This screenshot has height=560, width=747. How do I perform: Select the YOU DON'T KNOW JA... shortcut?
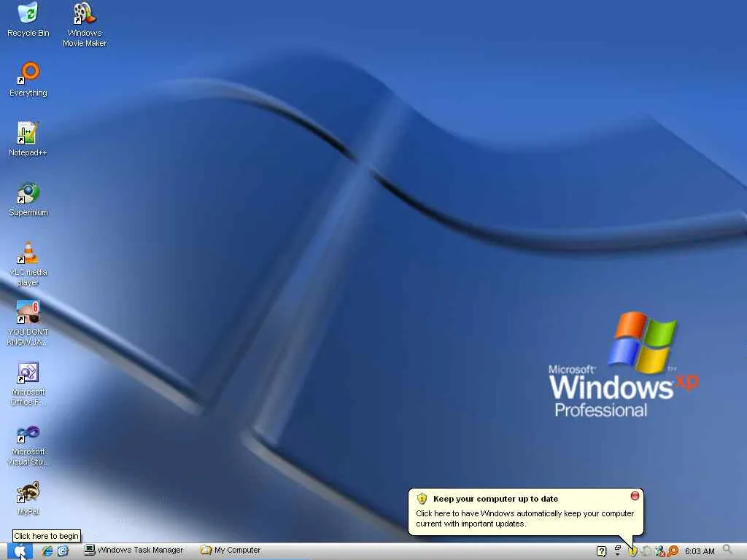(x=28, y=323)
